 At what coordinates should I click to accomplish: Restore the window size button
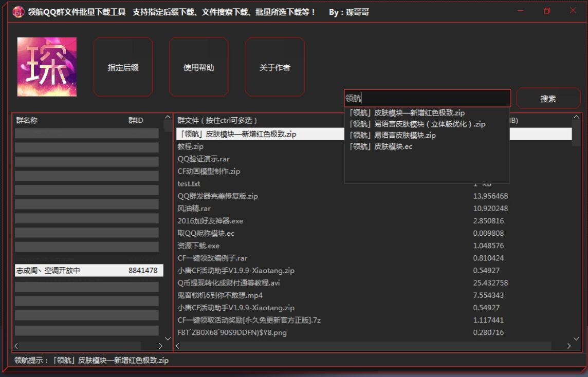pos(547,11)
